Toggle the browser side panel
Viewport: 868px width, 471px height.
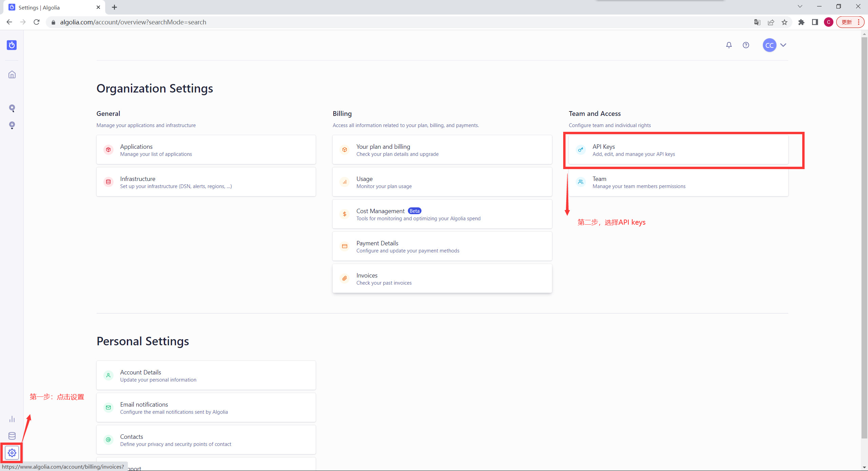(815, 22)
